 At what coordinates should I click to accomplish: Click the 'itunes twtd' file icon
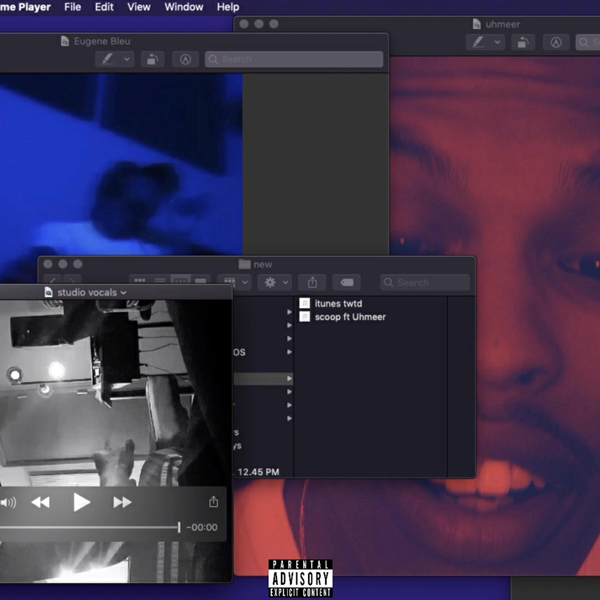[x=305, y=303]
